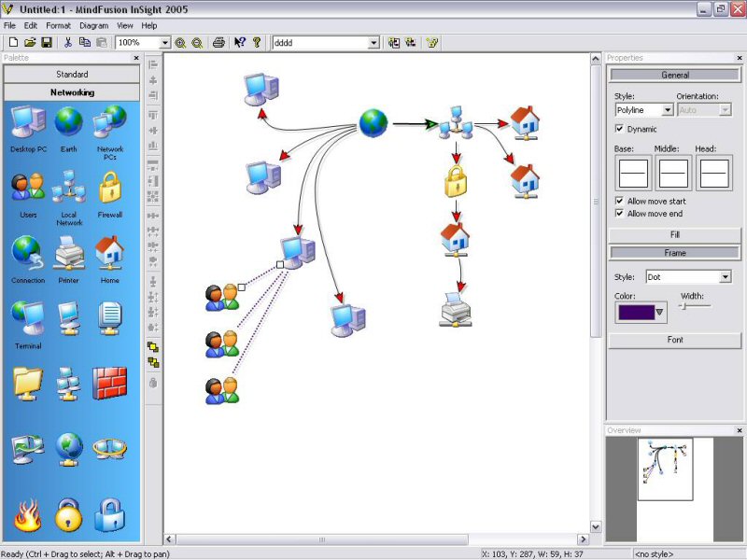Toggle Allow move start checkbox
Viewport: 747px width, 560px height.
620,201
